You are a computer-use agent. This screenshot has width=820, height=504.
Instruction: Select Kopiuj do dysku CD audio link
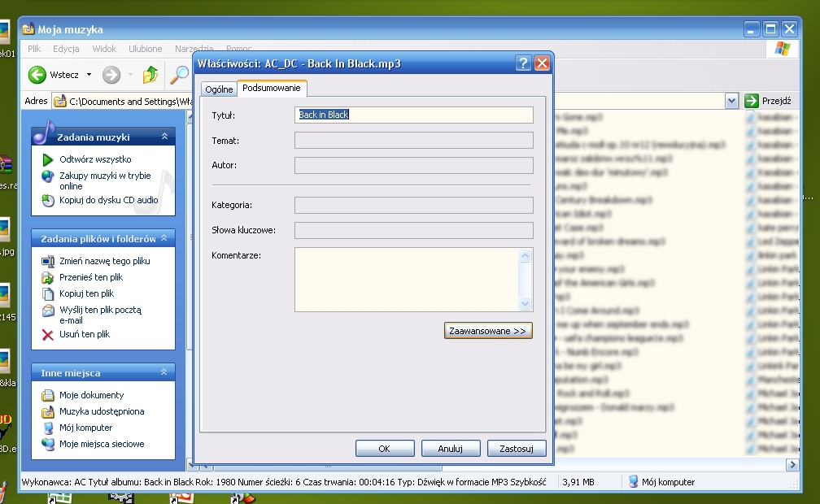[109, 200]
